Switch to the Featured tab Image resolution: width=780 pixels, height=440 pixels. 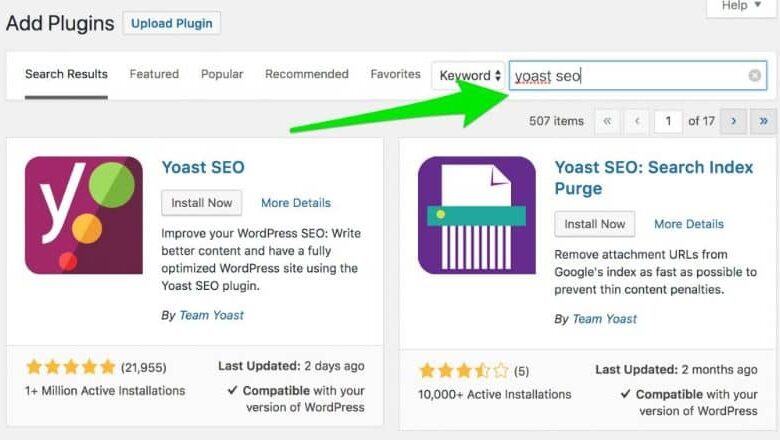click(x=154, y=74)
